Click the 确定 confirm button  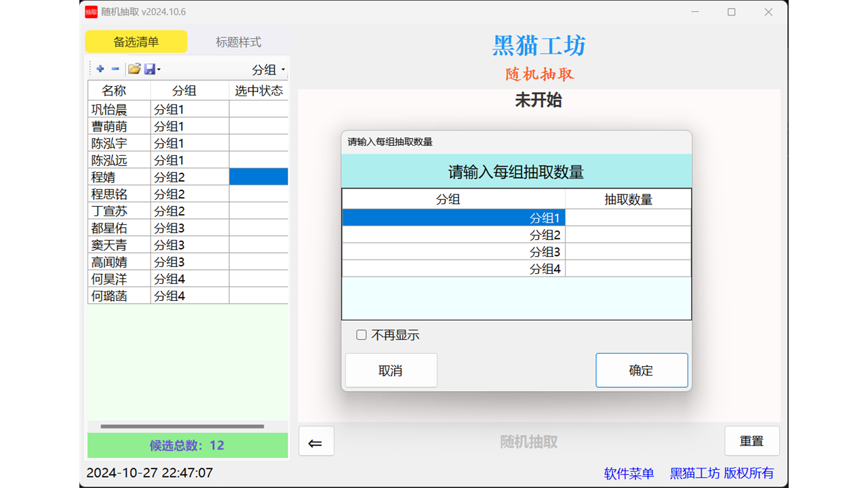pos(642,370)
